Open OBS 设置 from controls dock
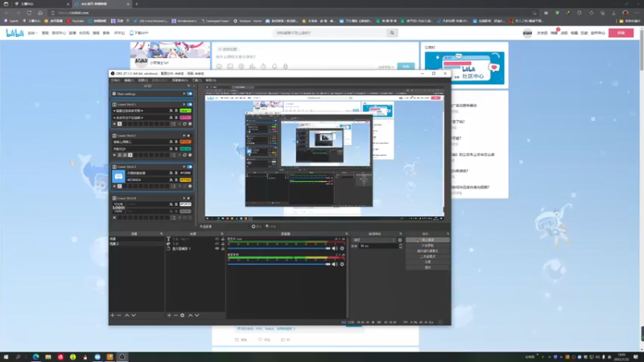 point(427,262)
